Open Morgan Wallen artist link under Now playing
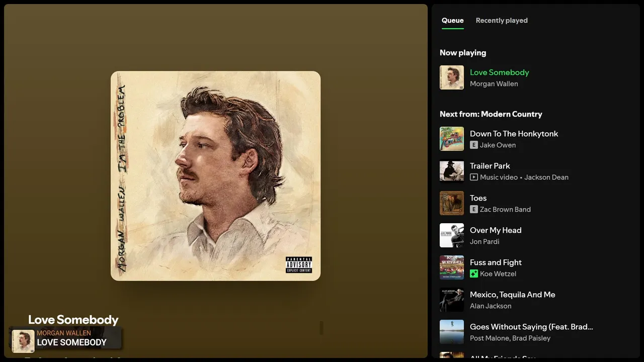The image size is (644, 362). coord(494,84)
